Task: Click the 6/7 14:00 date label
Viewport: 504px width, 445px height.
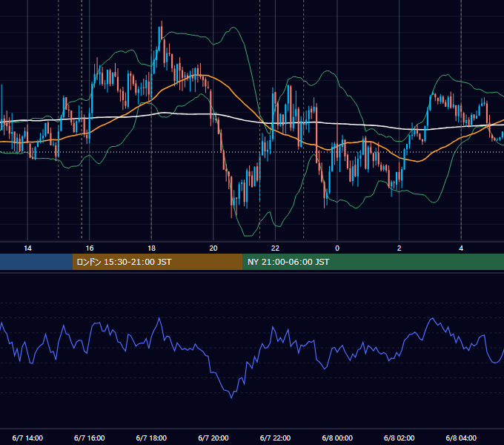Action: click(x=27, y=438)
